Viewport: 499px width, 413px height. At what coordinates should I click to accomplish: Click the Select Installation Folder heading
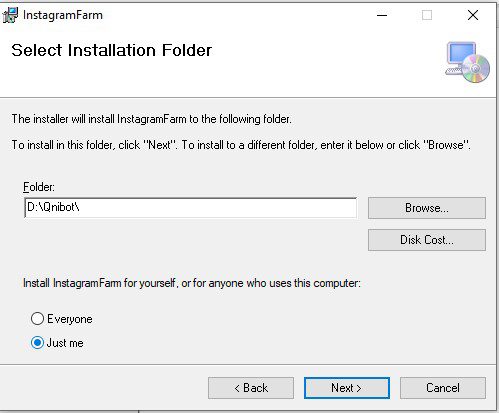point(112,51)
